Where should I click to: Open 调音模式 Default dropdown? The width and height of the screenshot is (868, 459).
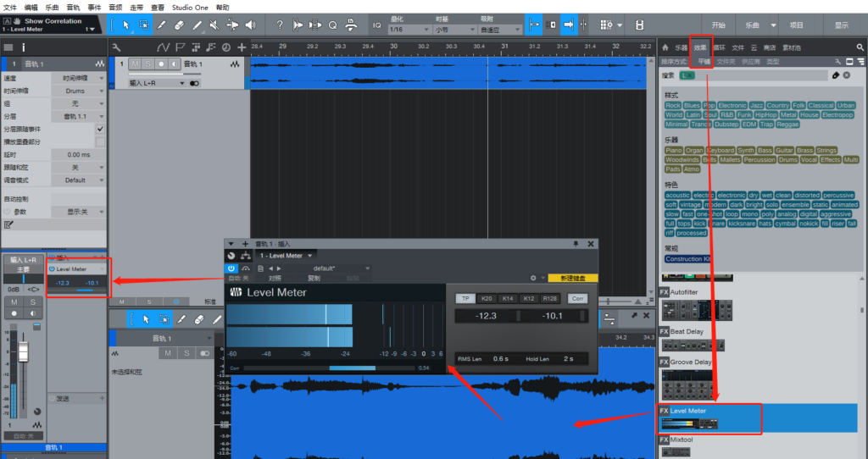pyautogui.click(x=78, y=180)
